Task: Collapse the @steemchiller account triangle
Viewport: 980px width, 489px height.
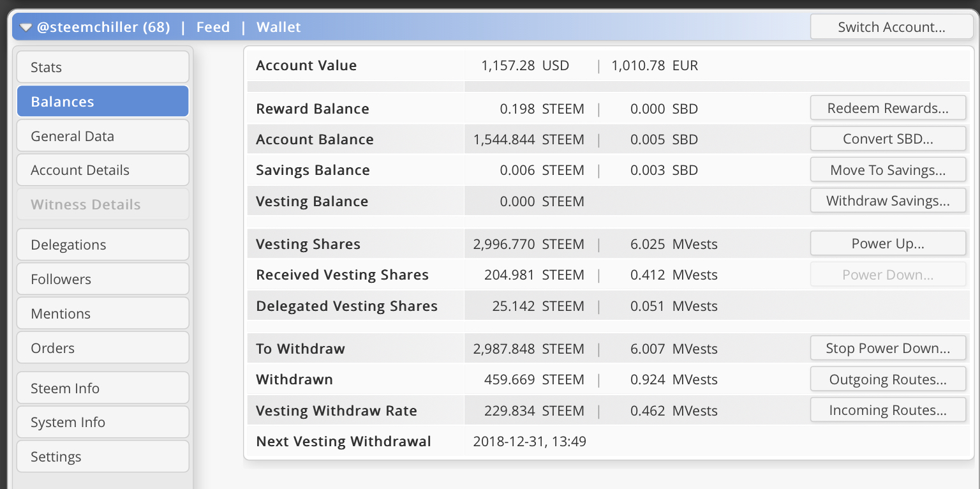Action: click(x=26, y=27)
